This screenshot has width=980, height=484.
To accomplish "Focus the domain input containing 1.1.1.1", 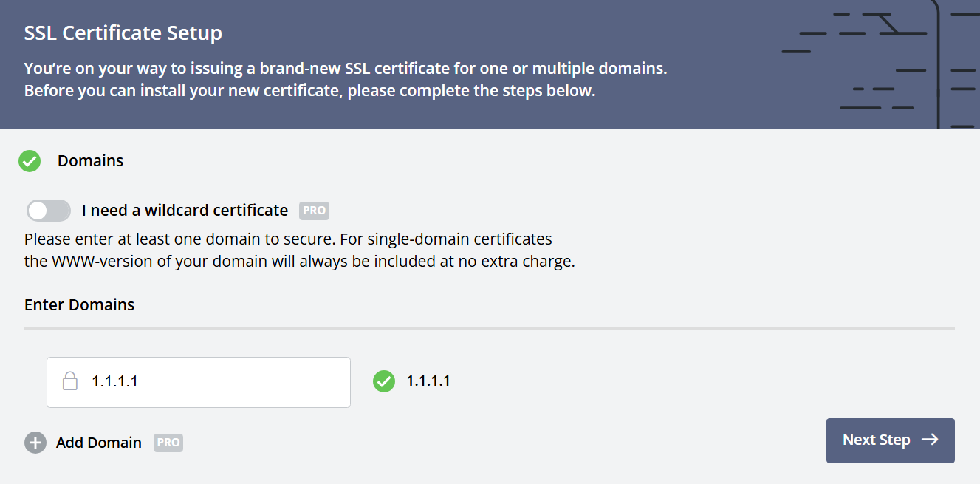I will [214, 382].
